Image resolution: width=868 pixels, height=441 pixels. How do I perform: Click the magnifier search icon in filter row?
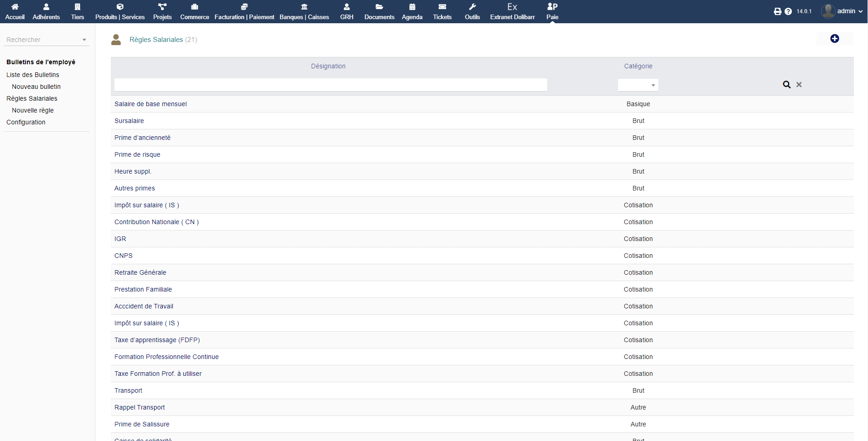point(786,85)
